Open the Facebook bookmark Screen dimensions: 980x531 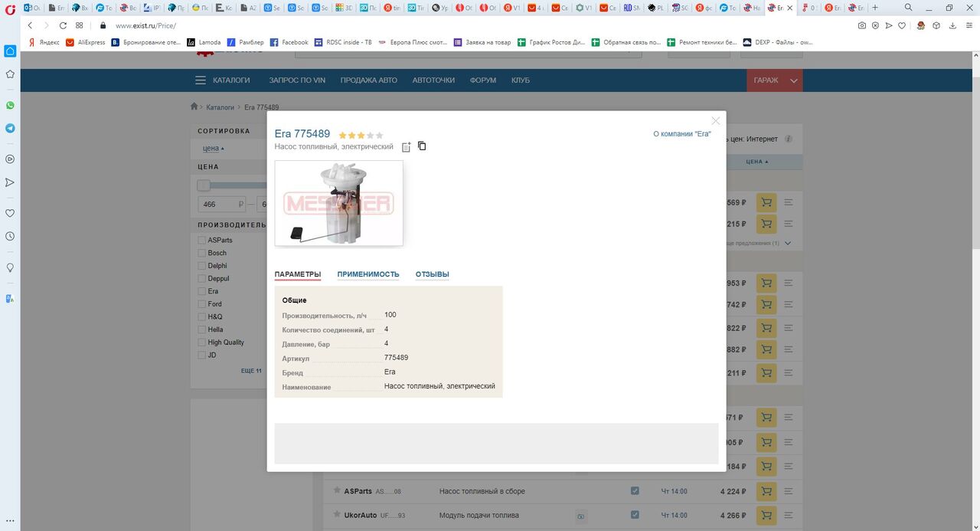(289, 42)
